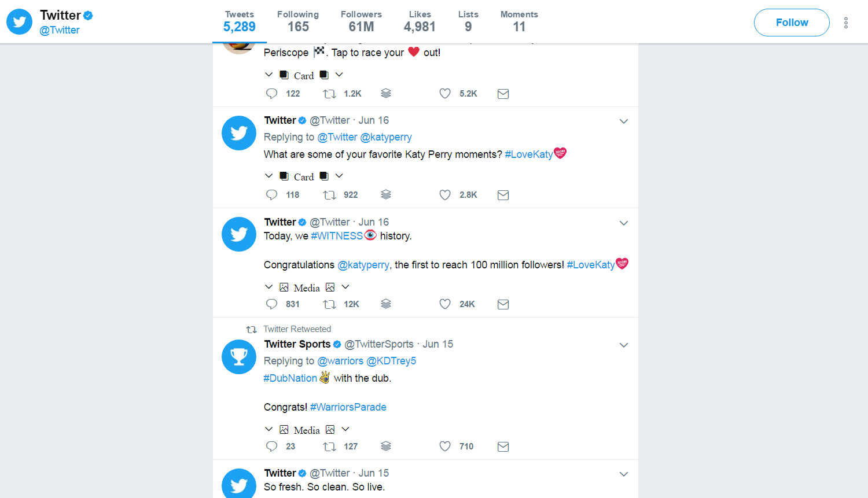Open the Moments tab

point(519,21)
